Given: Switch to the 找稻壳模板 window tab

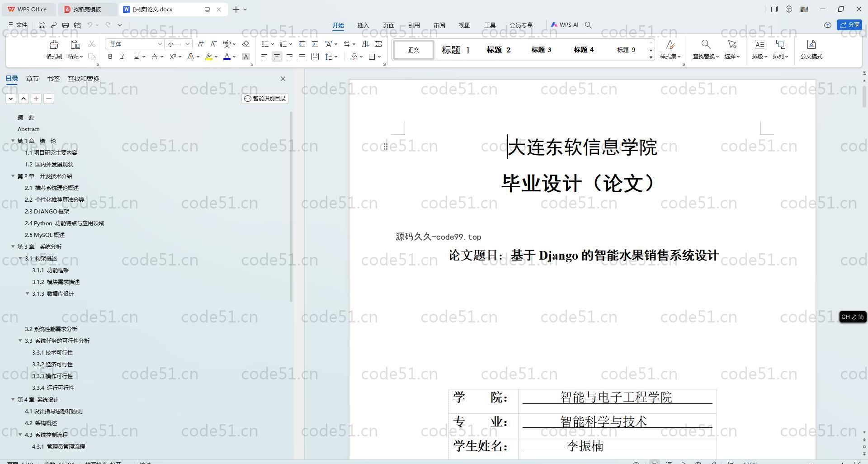Looking at the screenshot, I should tap(87, 9).
